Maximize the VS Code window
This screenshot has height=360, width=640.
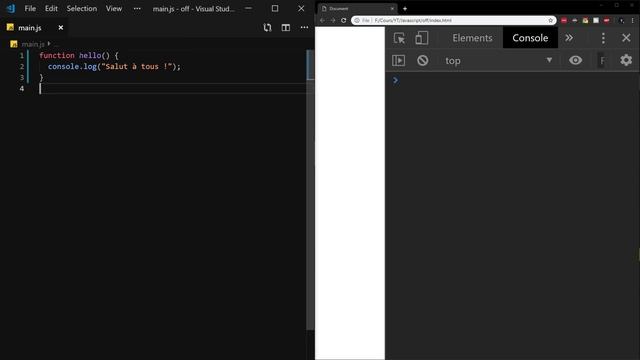pos(275,8)
